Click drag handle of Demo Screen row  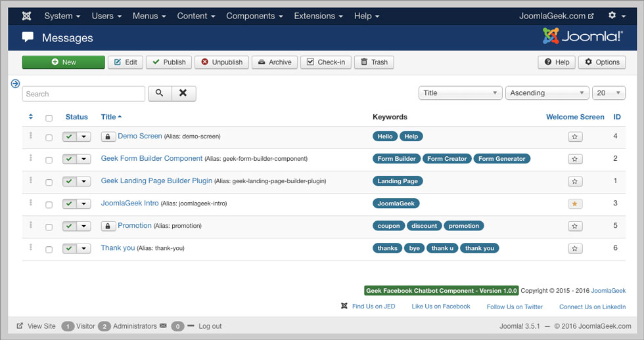31,135
